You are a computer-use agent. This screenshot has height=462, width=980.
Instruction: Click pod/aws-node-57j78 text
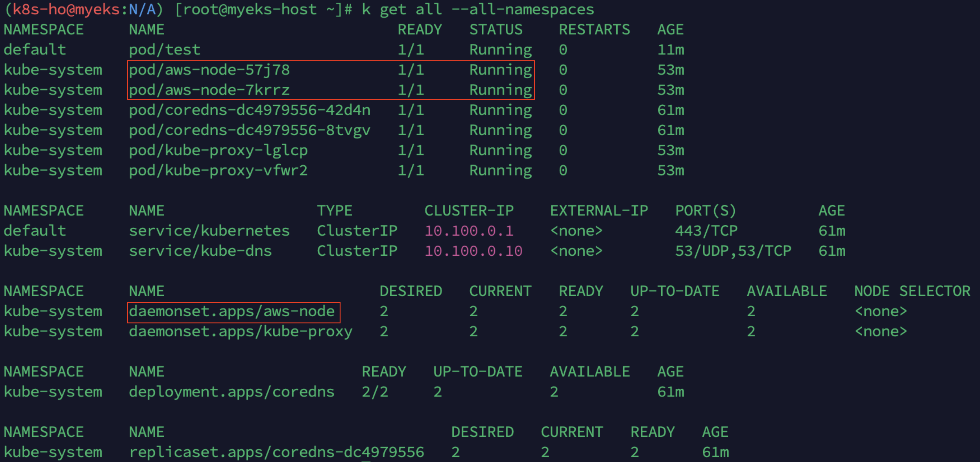(x=209, y=70)
